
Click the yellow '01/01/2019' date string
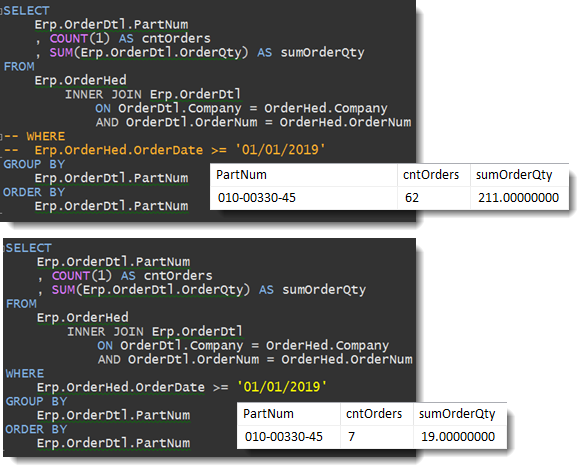pyautogui.click(x=282, y=387)
